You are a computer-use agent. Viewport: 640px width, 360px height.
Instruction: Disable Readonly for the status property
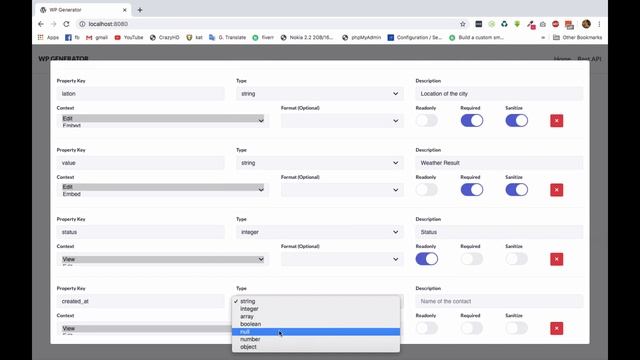click(x=427, y=259)
